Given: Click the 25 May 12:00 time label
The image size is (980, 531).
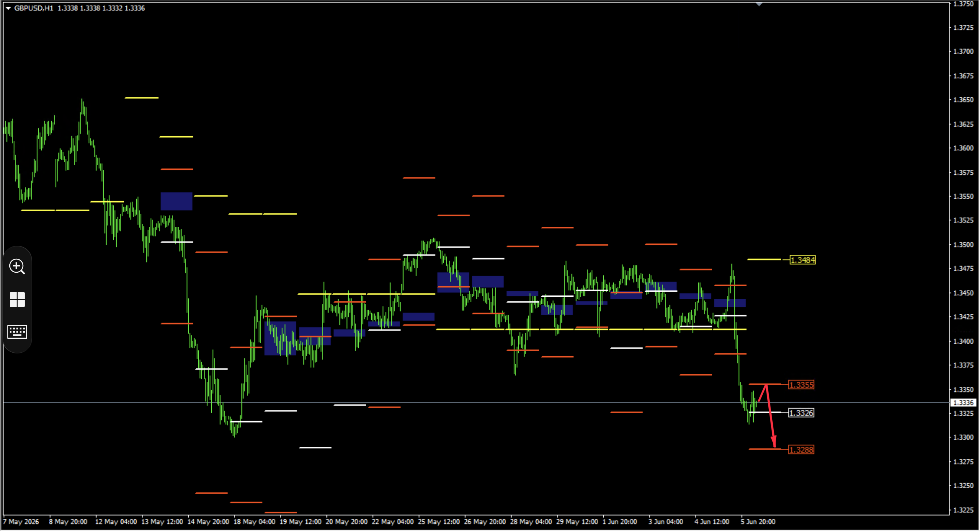Looking at the screenshot, I should [439, 522].
